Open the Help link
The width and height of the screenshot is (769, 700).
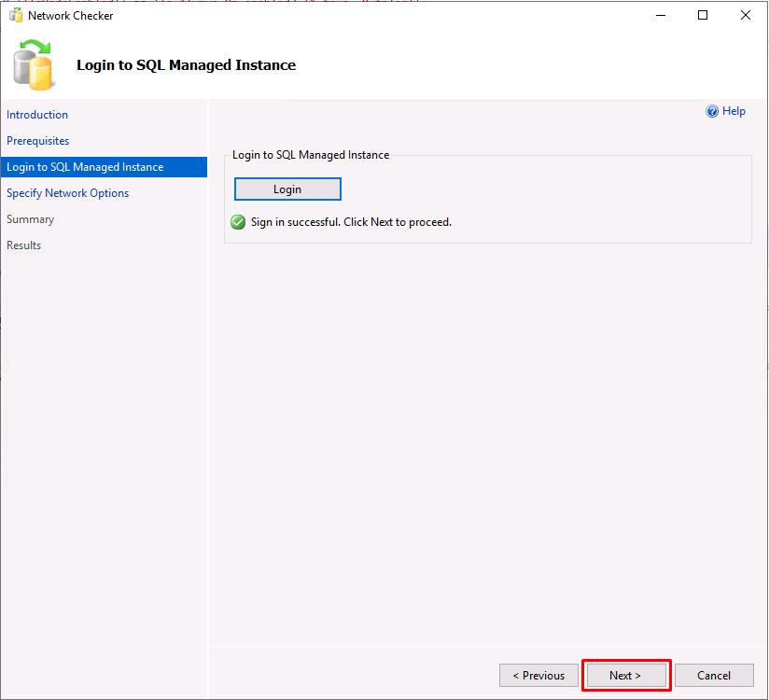tap(734, 111)
